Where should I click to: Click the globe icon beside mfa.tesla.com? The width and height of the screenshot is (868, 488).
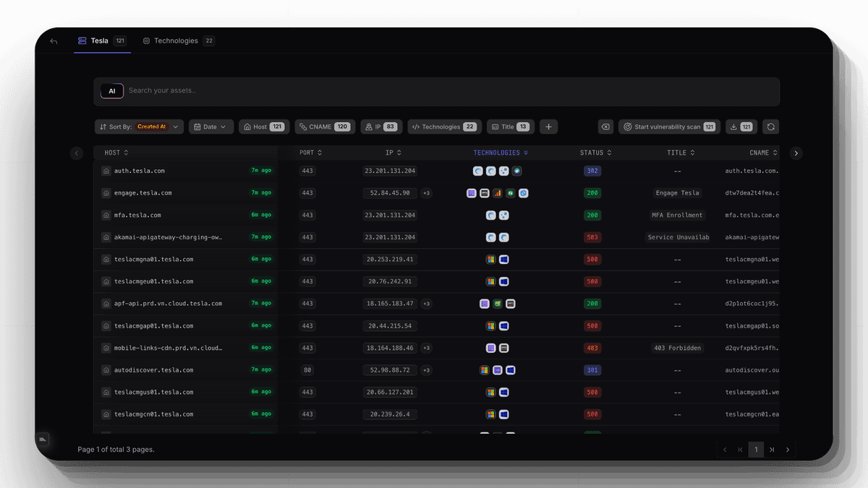point(104,215)
